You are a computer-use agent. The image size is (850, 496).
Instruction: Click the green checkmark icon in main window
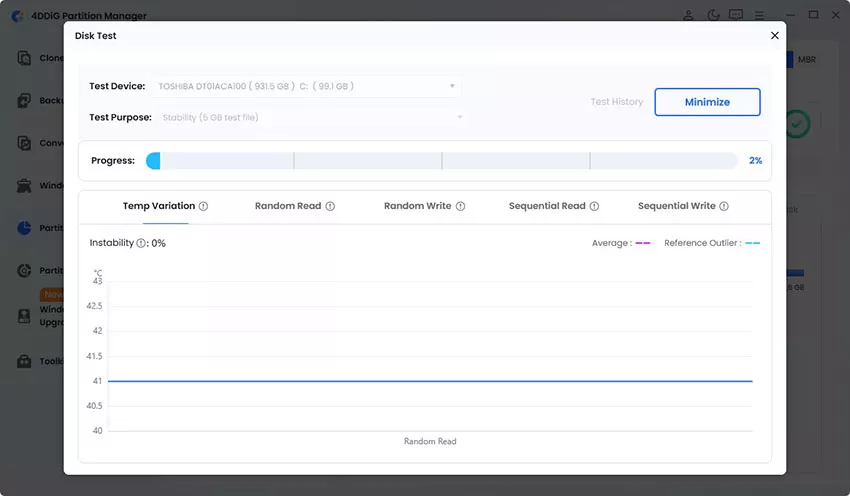797,124
